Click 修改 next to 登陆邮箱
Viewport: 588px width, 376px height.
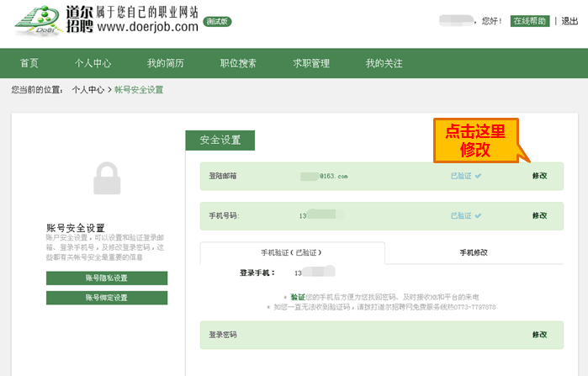[x=539, y=176]
